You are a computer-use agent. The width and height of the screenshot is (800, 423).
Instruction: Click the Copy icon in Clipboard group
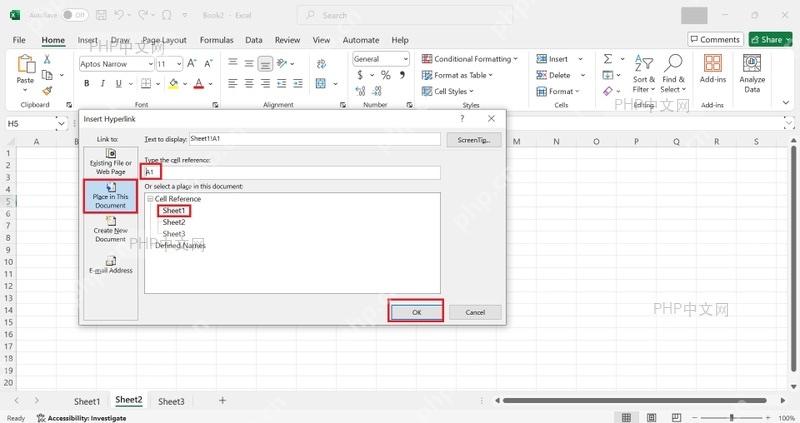point(47,75)
